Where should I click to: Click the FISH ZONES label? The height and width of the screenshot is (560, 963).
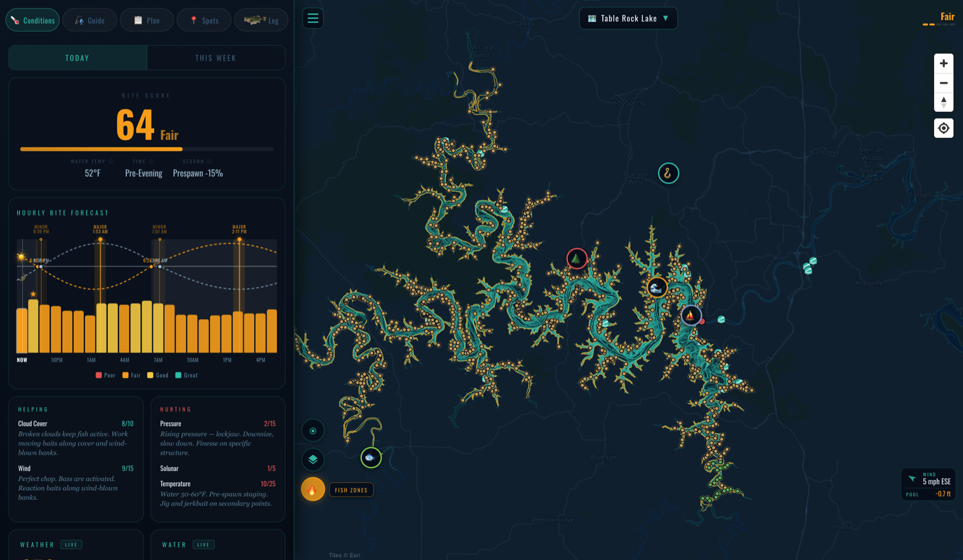tap(351, 490)
